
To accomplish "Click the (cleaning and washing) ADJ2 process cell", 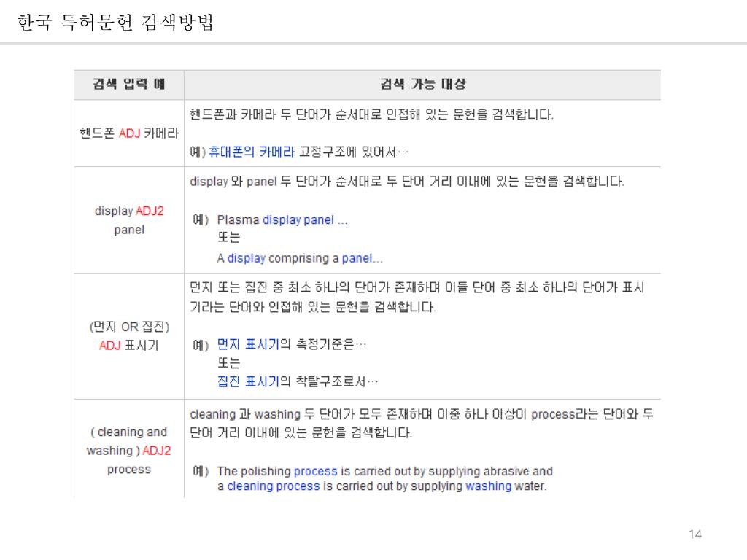I will tap(129, 451).
